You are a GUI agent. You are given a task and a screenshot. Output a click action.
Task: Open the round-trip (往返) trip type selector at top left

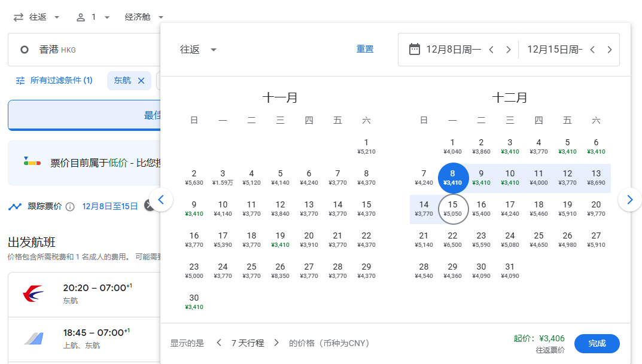point(36,17)
